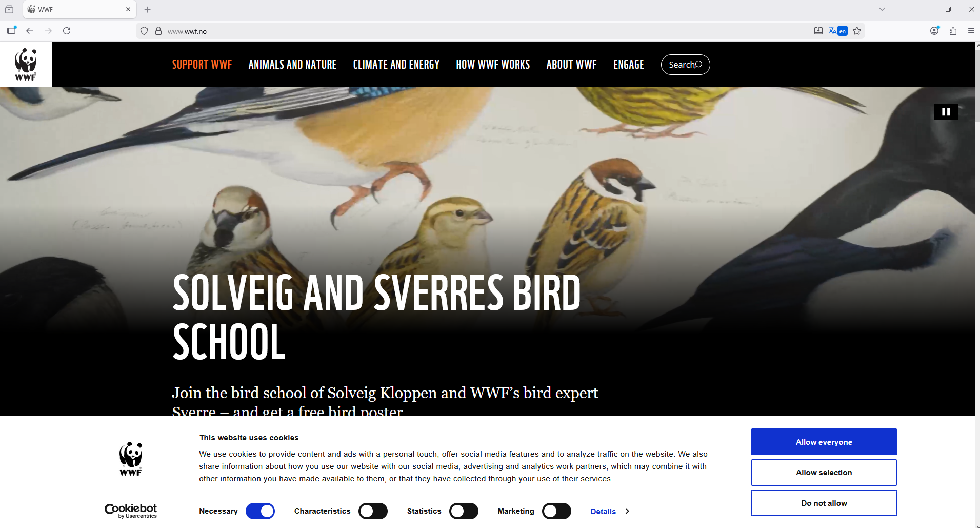
Task: Open the extensions puzzle icon
Action: pos(953,31)
